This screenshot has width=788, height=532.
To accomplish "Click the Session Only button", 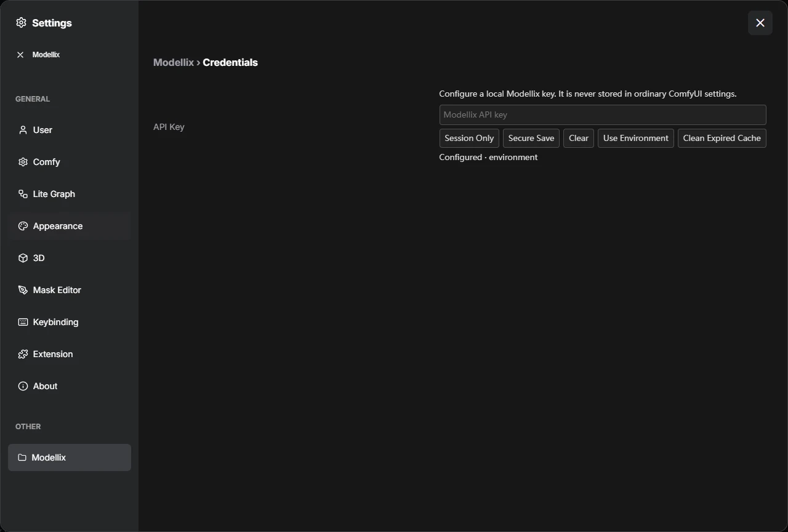I will point(469,138).
